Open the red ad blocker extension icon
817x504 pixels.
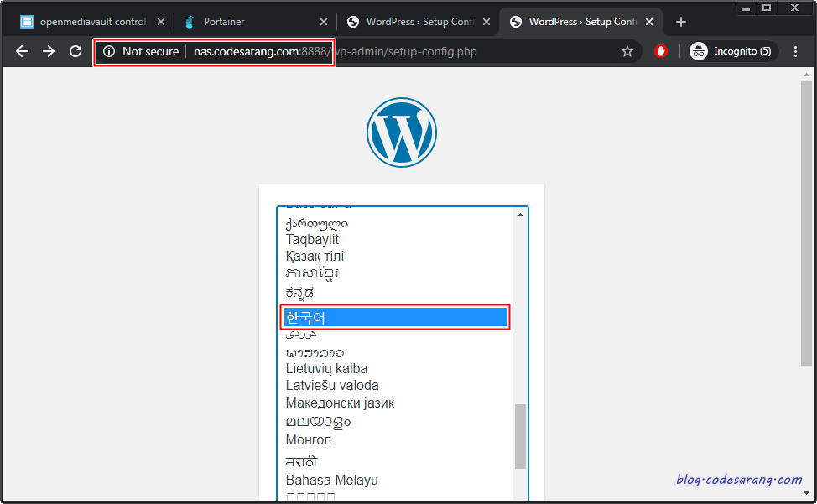pos(661,51)
